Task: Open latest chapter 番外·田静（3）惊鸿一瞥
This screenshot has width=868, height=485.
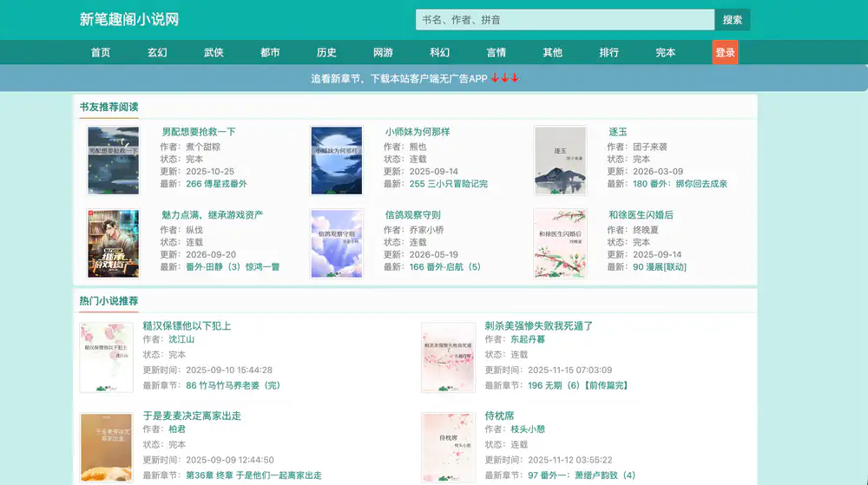Action: [233, 266]
